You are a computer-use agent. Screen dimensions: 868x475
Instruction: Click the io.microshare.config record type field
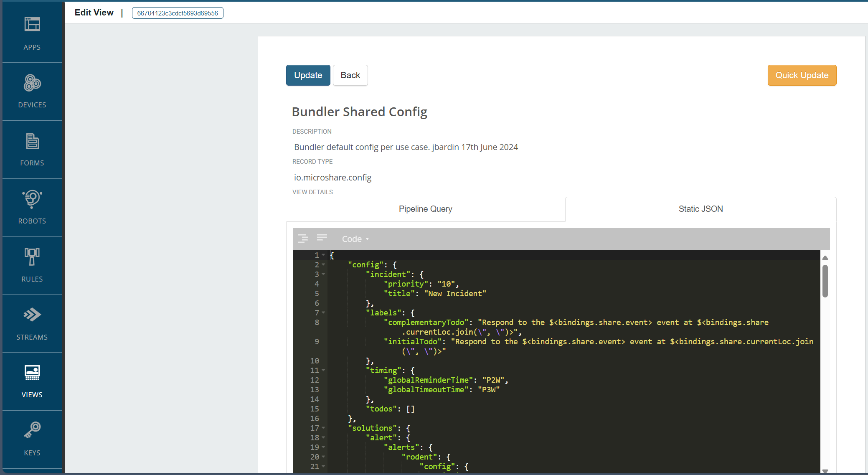333,178
